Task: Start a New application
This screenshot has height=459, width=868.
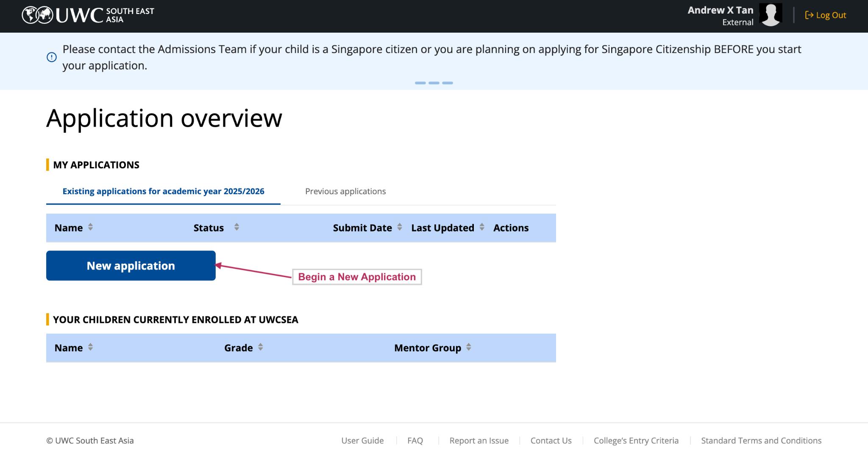Action: coord(131,266)
